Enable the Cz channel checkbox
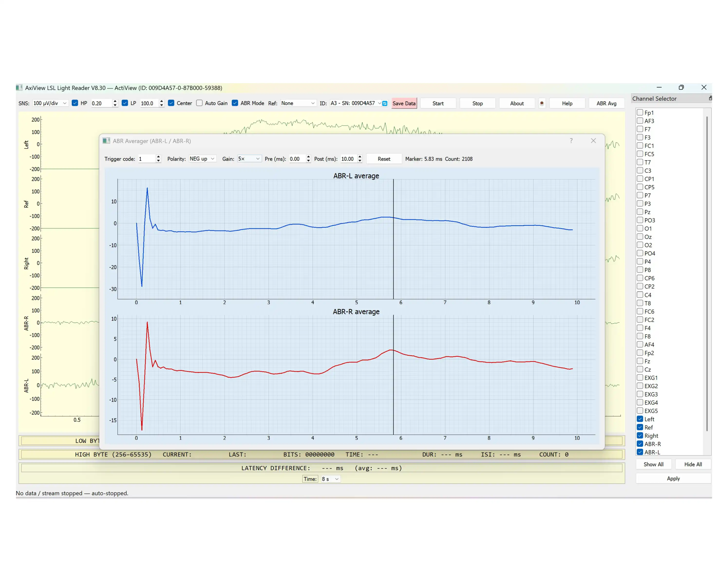 pos(640,370)
